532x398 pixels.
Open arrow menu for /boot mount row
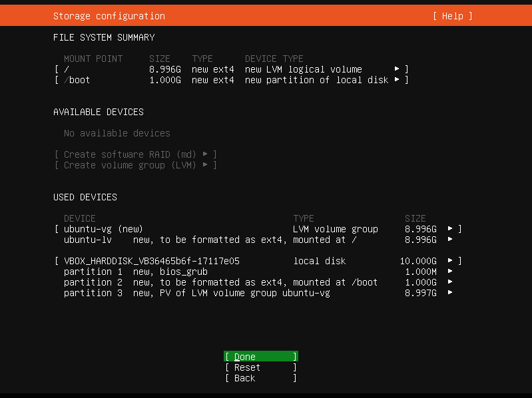397,80
